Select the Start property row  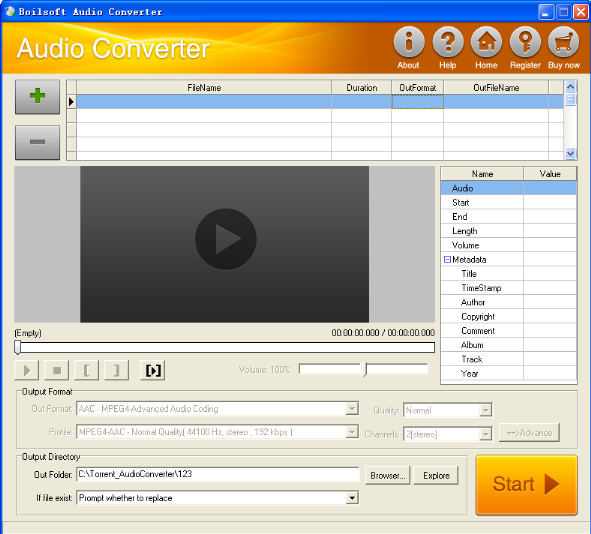(x=508, y=202)
